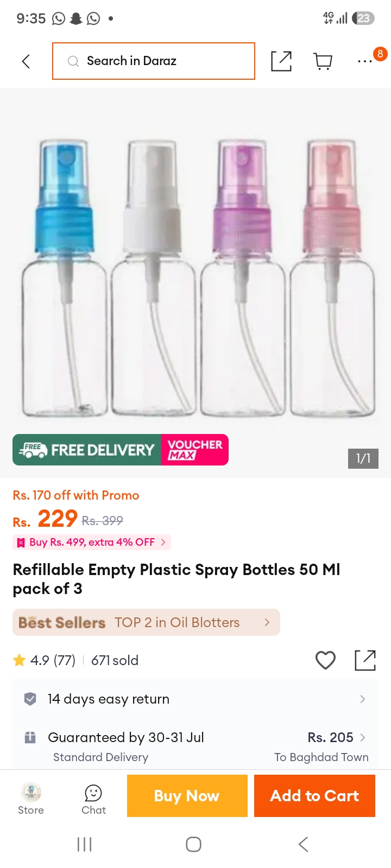The height and width of the screenshot is (868, 391).
Task: Open the share icon in top bar
Action: tap(281, 61)
